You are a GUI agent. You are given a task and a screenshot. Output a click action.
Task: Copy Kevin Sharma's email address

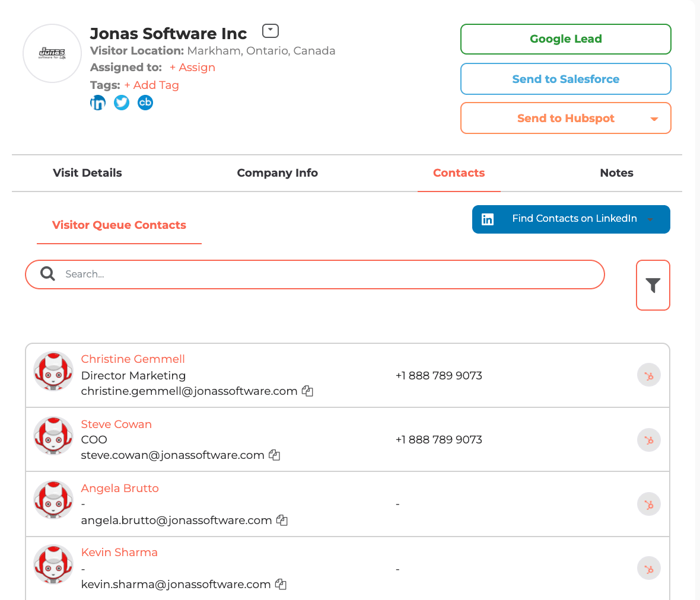click(x=281, y=585)
